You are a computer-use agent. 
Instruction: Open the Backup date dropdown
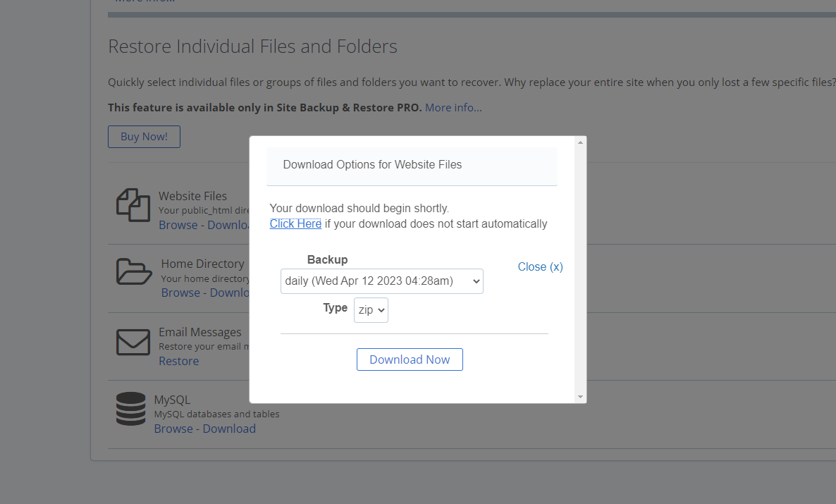point(382,281)
